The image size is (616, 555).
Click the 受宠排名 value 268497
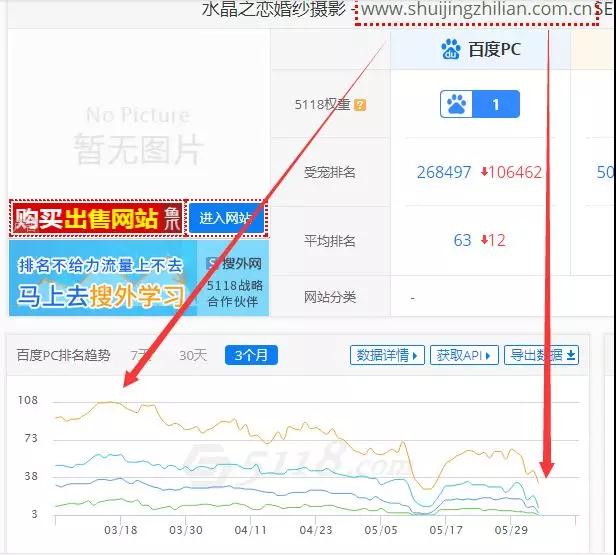pyautogui.click(x=444, y=172)
